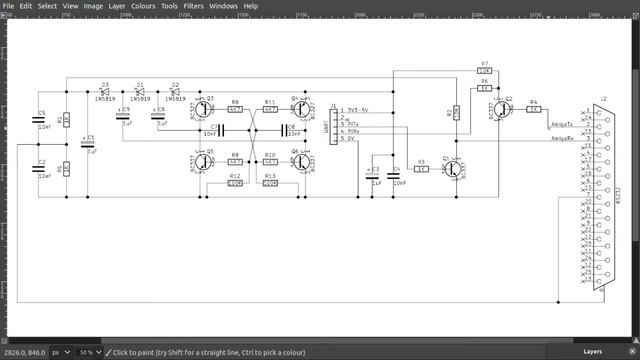The image size is (640, 360).
Task: Click the C1 capacitor symbol
Action: pyautogui.click(x=88, y=145)
